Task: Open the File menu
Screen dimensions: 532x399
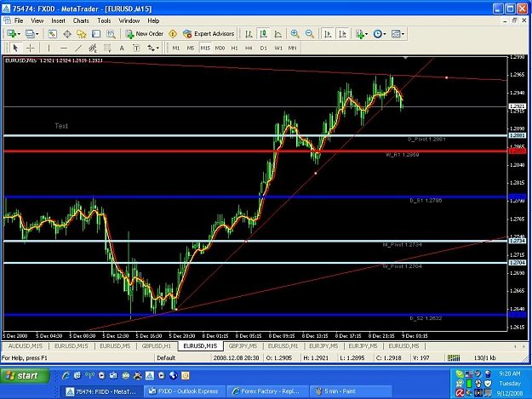Action: point(19,20)
